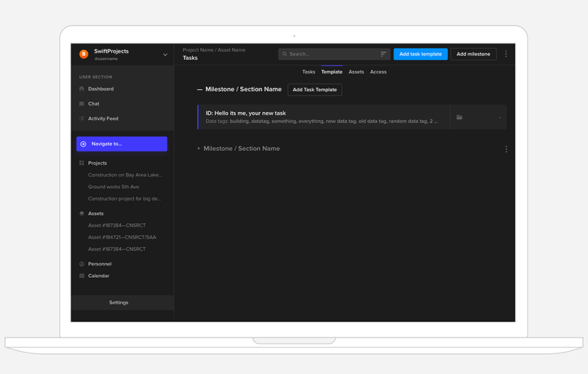Open Construction project for big de... item
The width and height of the screenshot is (588, 374).
tap(125, 199)
